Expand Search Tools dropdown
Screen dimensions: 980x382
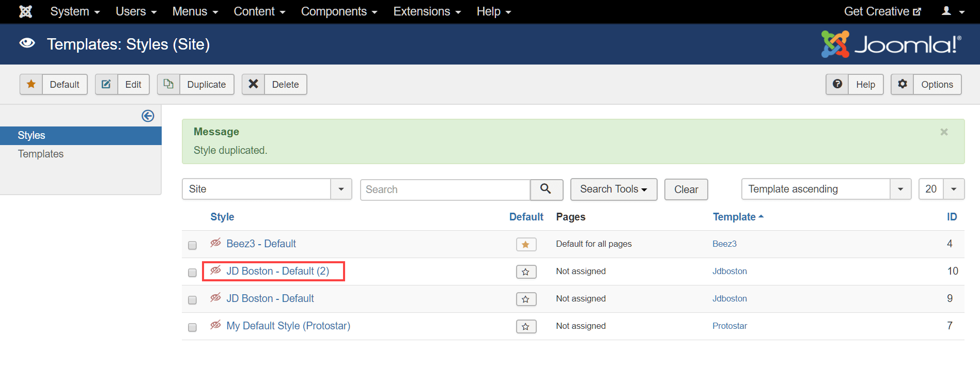[x=614, y=189]
